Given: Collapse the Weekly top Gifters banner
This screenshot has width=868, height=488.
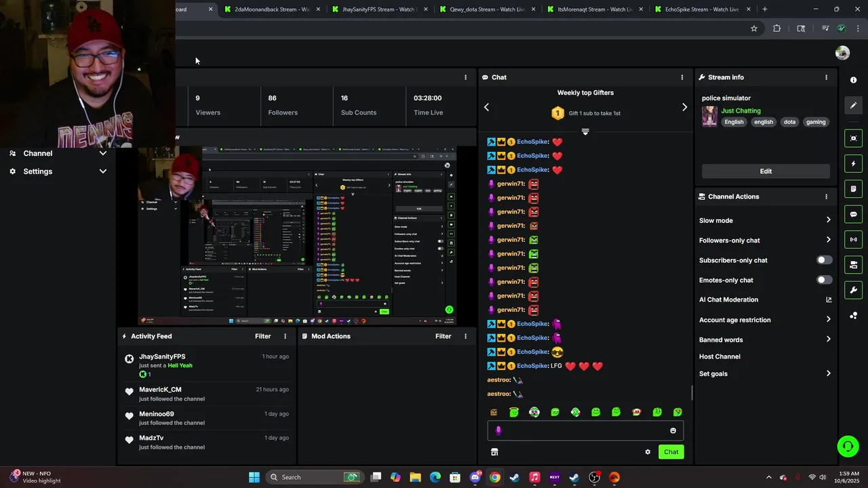Looking at the screenshot, I should 585,131.
